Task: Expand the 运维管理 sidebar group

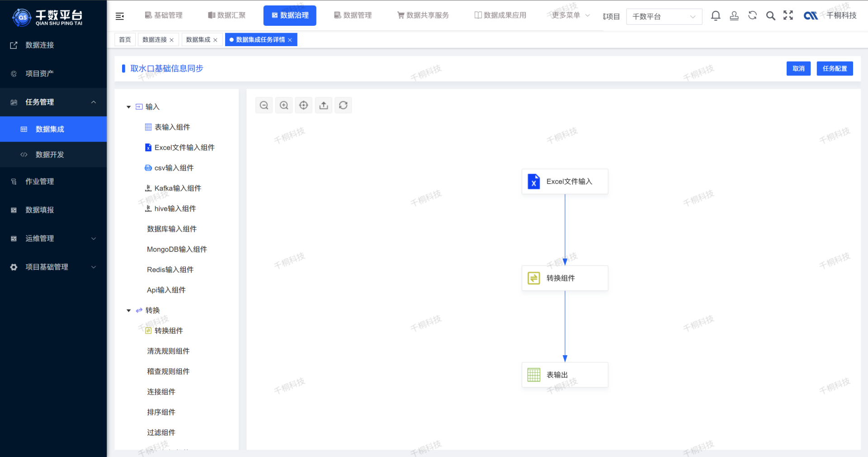Action: 53,238
